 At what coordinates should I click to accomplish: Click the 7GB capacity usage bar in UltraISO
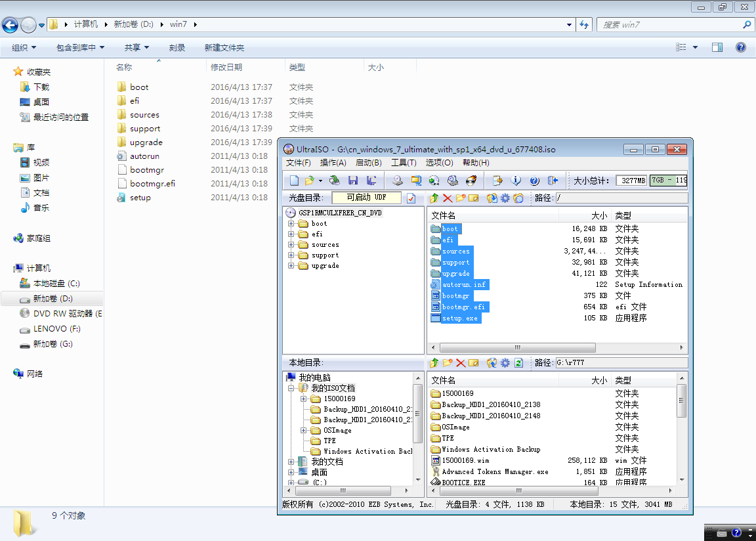668,181
